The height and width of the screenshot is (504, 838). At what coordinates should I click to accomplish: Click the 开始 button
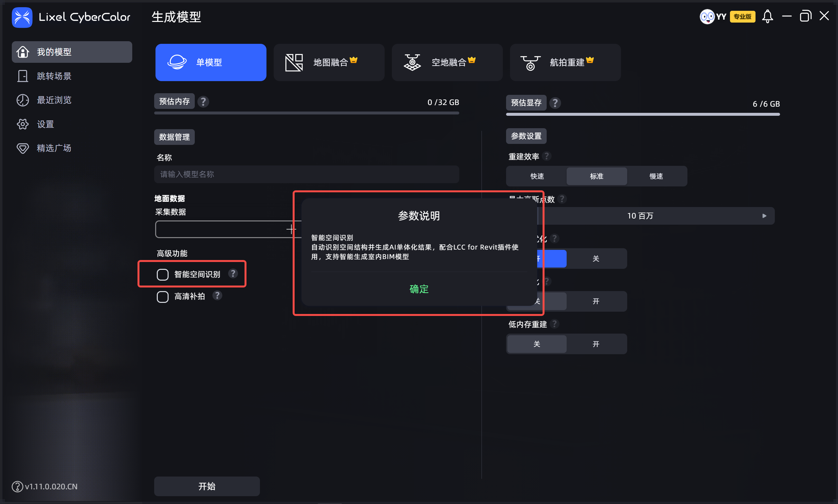tap(207, 486)
